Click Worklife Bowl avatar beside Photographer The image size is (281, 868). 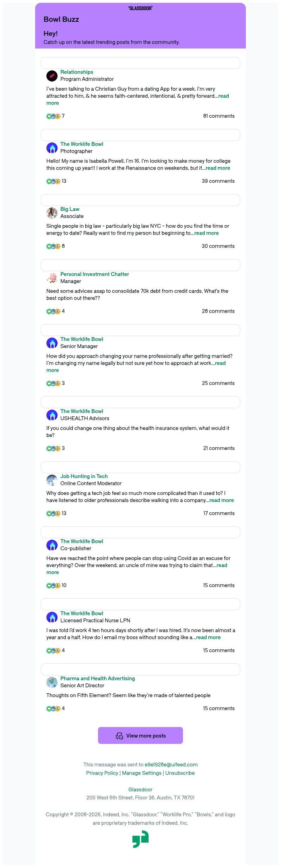click(52, 148)
